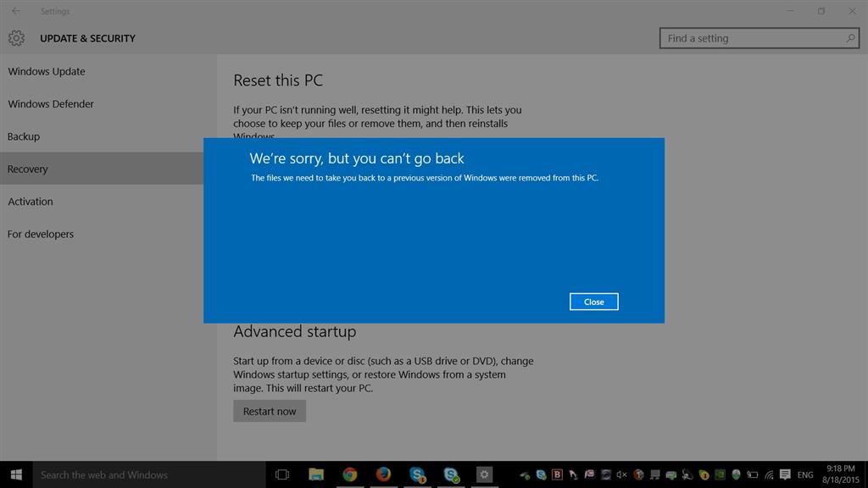Viewport: 868px width, 488px height.
Task: Click the 'Advanced startup' heading
Action: pos(294,331)
